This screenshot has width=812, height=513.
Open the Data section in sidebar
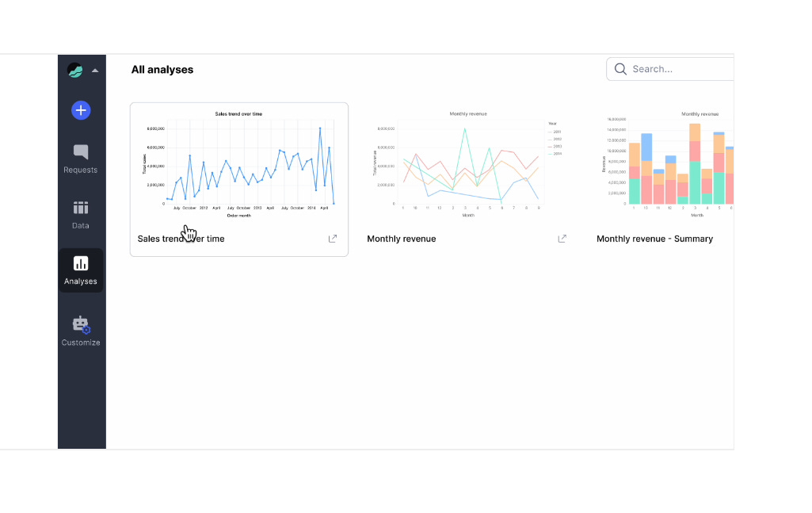tap(80, 215)
